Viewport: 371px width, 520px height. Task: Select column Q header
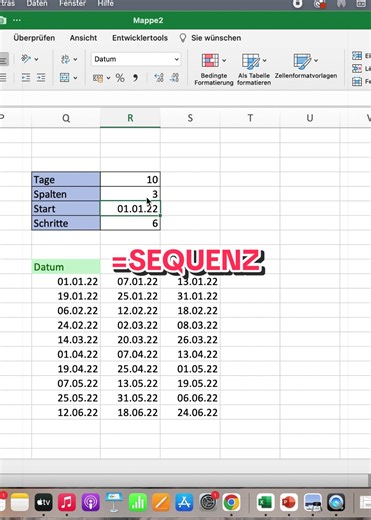(x=66, y=118)
